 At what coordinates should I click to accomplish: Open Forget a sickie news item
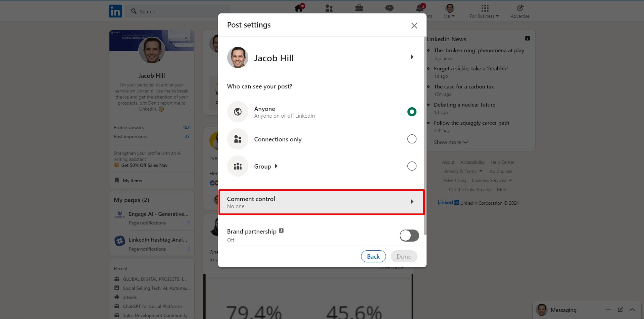tap(471, 69)
